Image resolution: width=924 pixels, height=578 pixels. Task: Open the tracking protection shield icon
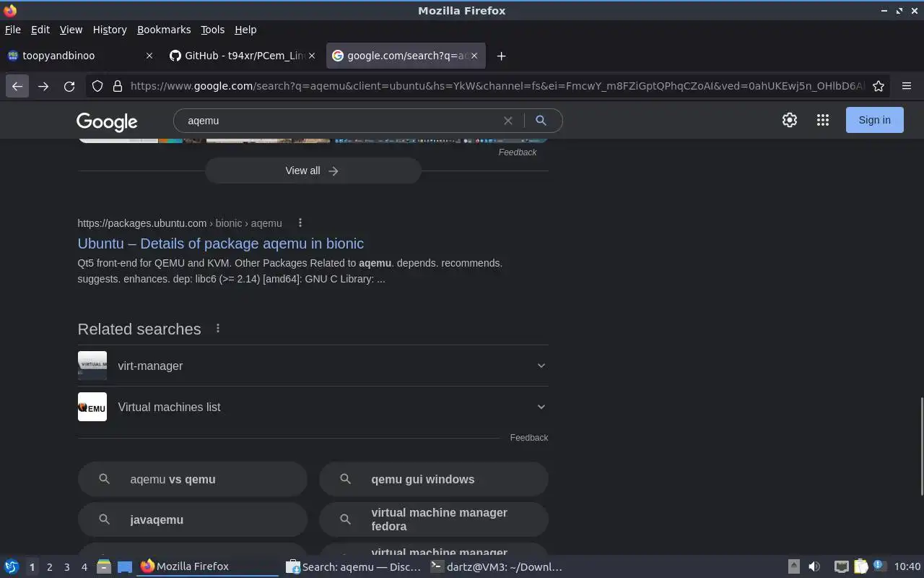tap(97, 86)
